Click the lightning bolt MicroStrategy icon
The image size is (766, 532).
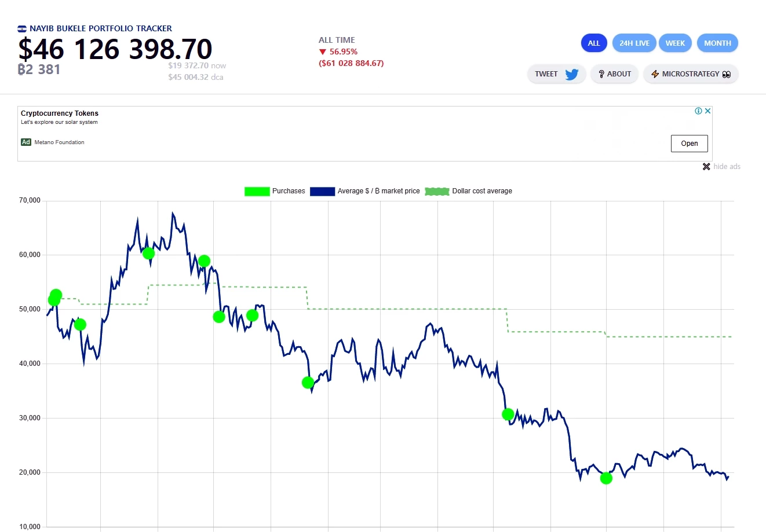coord(655,74)
